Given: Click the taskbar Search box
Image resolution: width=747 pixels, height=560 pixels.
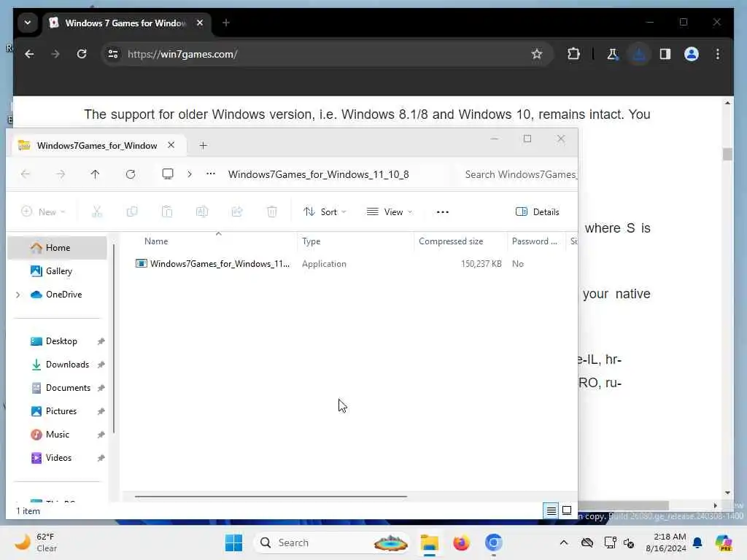Looking at the screenshot, I should 333,542.
